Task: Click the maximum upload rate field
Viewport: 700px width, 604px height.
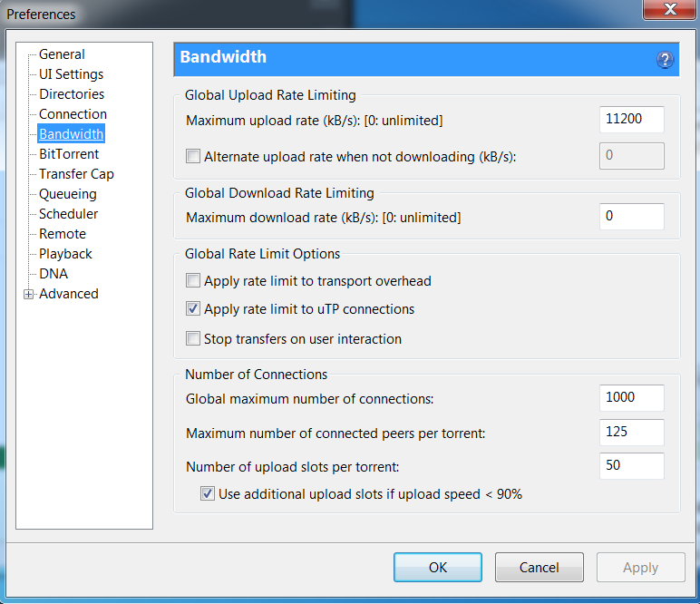Action: pos(631,120)
